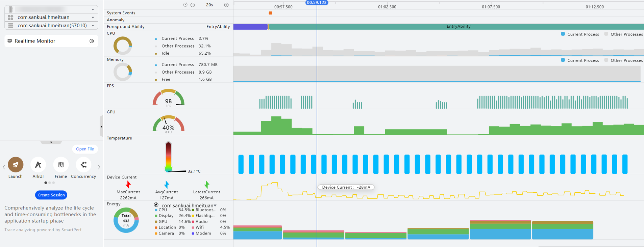This screenshot has width=644, height=247.
Task: Pause the Realtime Monitor session
Action: (92, 41)
